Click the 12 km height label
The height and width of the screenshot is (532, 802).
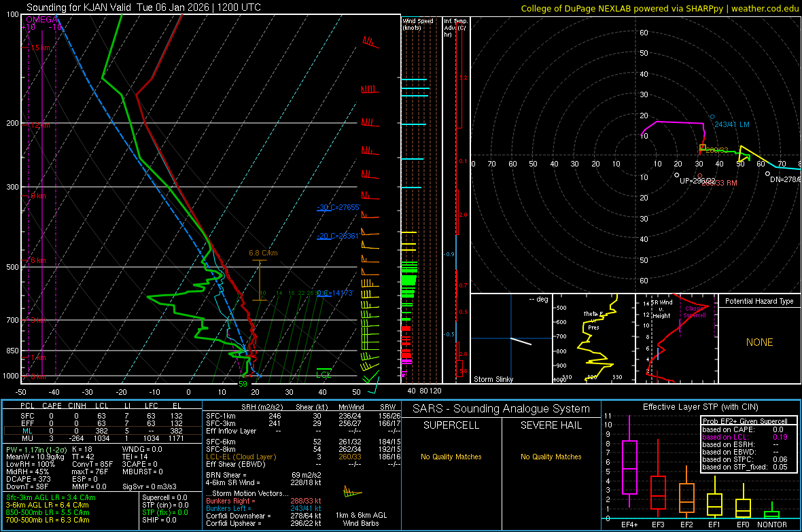point(40,125)
